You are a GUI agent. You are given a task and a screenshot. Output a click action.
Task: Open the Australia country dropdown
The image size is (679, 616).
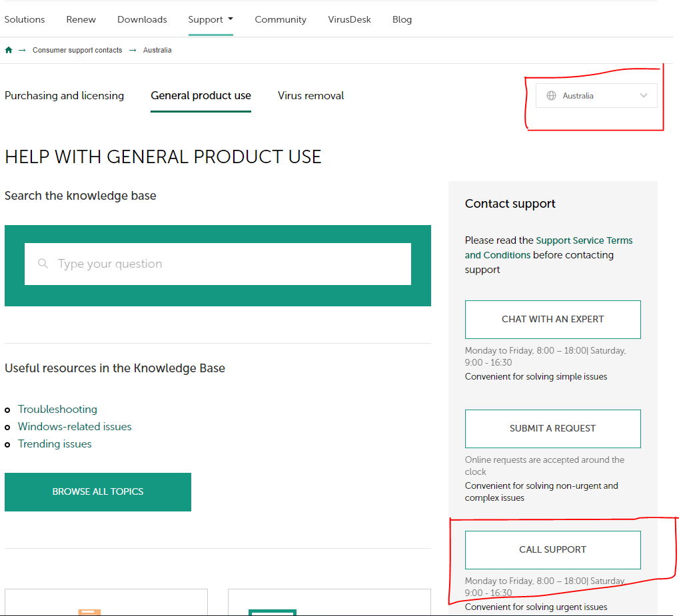coord(596,96)
